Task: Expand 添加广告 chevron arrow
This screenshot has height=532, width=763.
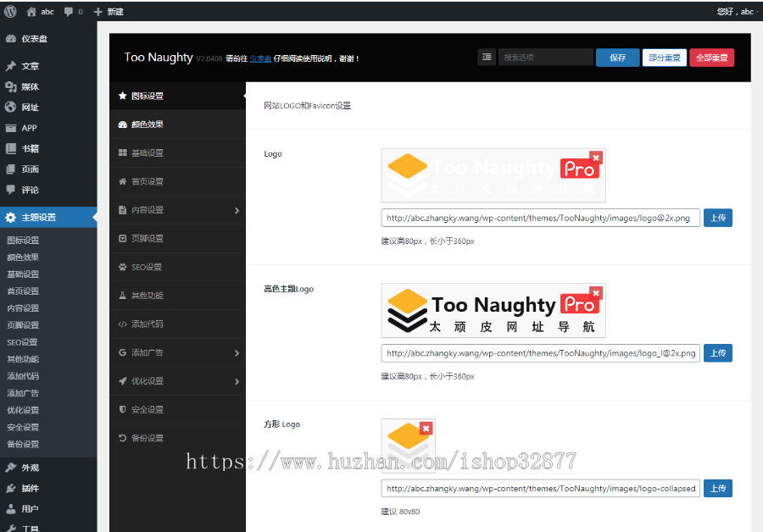Action: point(237,353)
